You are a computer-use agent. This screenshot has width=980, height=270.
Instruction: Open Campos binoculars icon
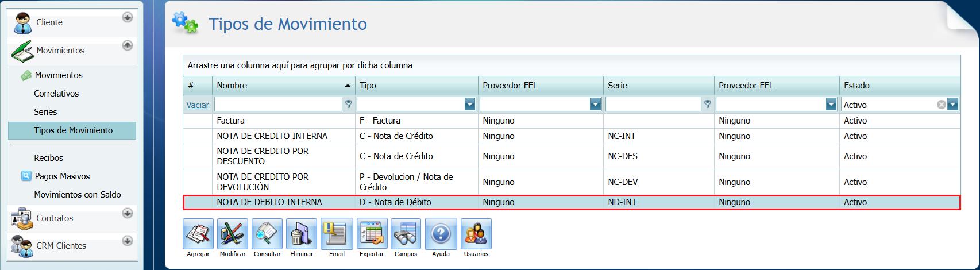406,234
